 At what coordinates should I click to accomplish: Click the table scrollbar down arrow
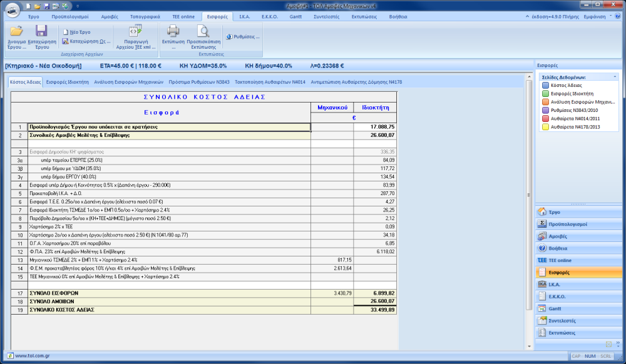pos(530,346)
